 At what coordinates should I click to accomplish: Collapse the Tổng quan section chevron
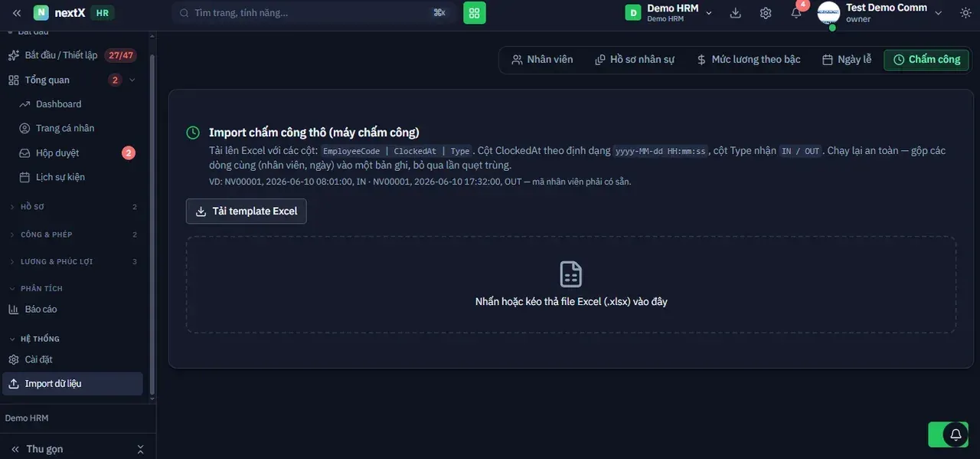(x=132, y=80)
